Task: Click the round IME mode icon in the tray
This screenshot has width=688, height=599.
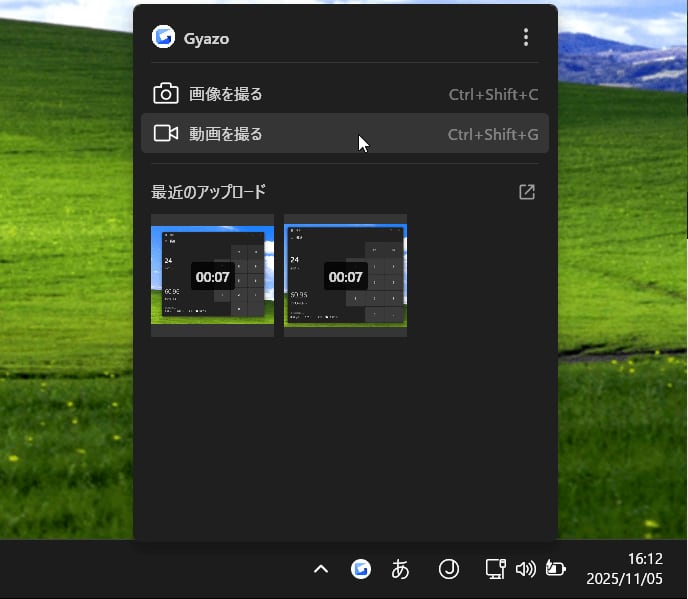Action: click(449, 569)
